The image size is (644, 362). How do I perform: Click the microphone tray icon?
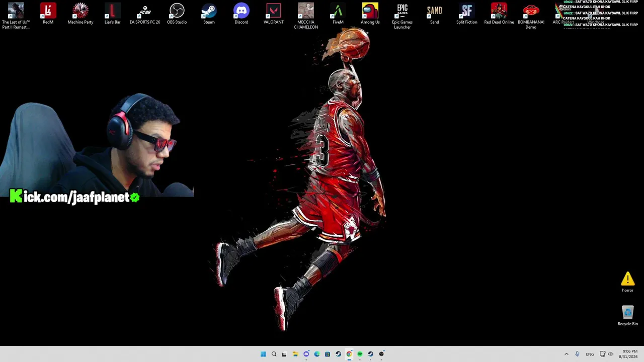[577, 354]
